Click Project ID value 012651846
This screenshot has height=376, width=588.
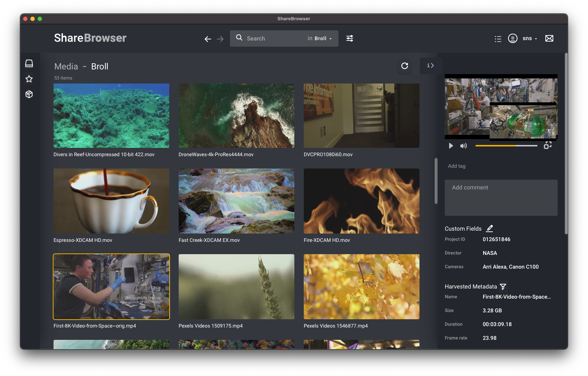(497, 239)
